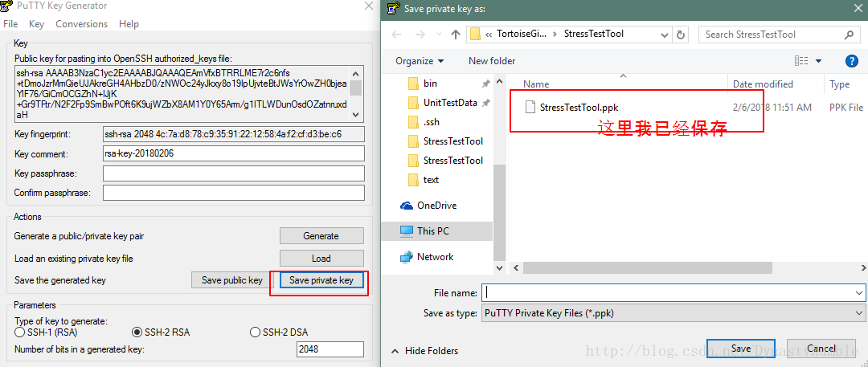
Task: Go back in the save dialog
Action: (x=396, y=35)
